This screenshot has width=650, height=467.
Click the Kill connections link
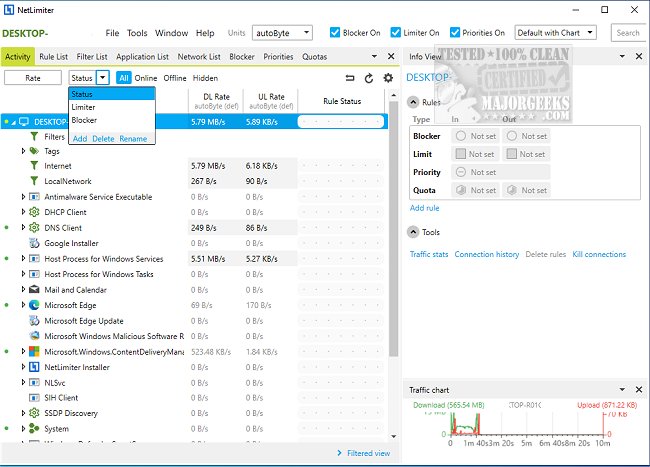pyautogui.click(x=599, y=254)
